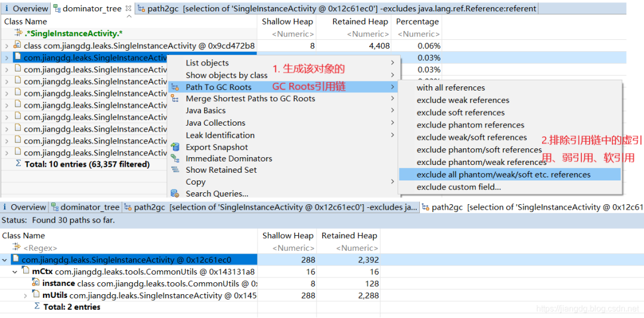The width and height of the screenshot is (644, 318).
Task: Sort by Shallow Heap in lower table
Action: point(288,236)
